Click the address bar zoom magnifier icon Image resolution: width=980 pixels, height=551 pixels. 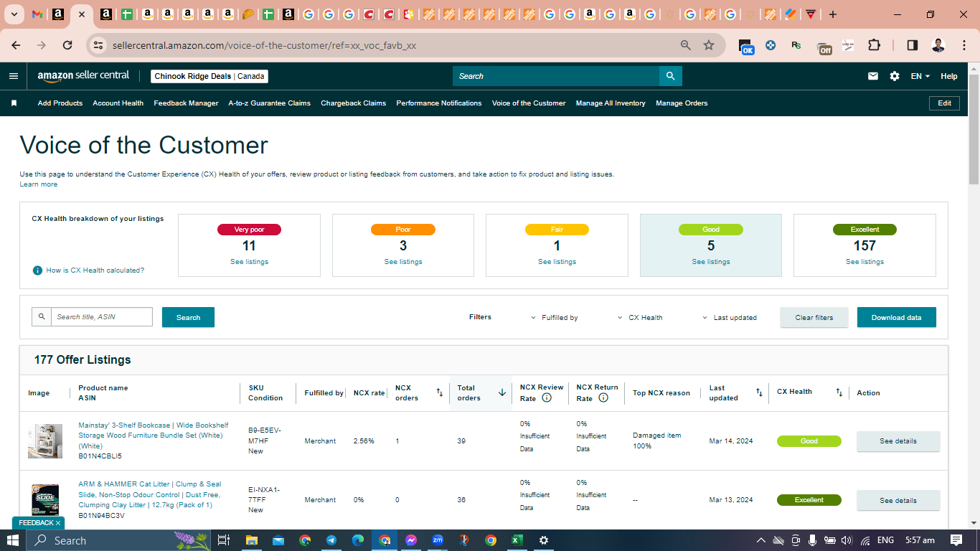[686, 45]
